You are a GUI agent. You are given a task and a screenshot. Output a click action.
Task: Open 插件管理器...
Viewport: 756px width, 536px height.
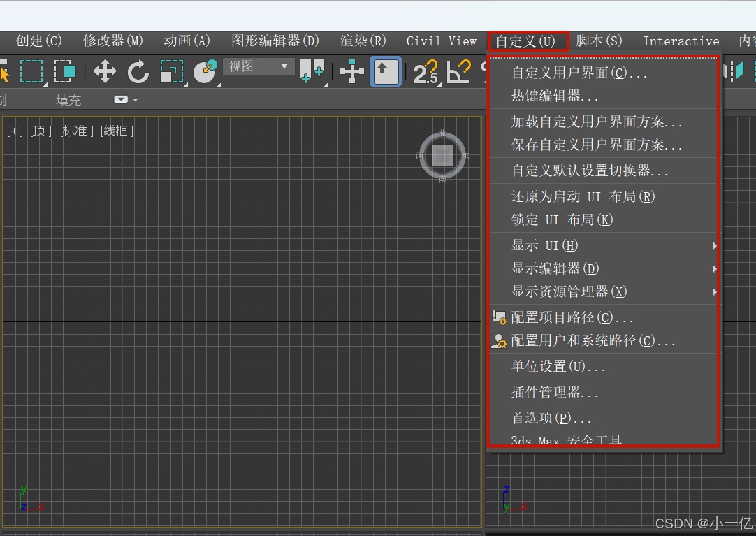pos(604,392)
